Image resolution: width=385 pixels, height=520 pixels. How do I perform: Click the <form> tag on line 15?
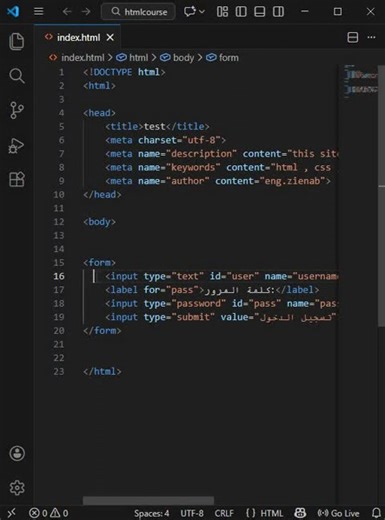pos(99,263)
